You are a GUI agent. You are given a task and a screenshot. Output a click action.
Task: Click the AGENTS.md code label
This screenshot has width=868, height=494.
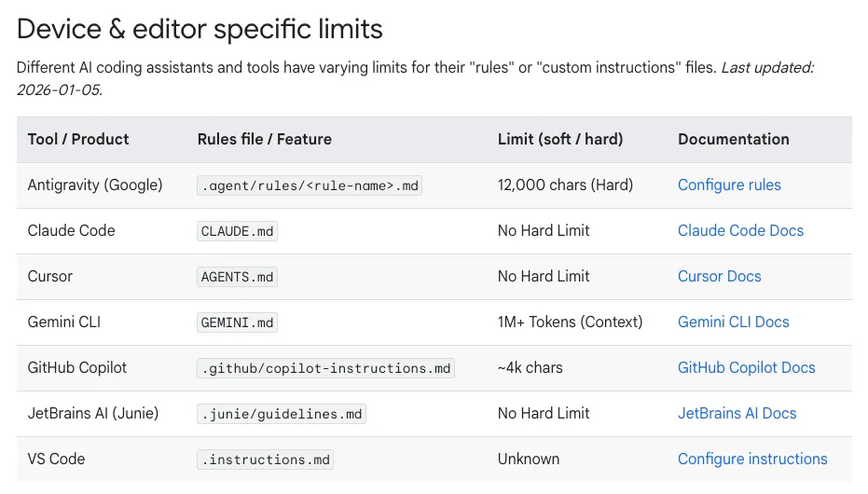(x=237, y=277)
